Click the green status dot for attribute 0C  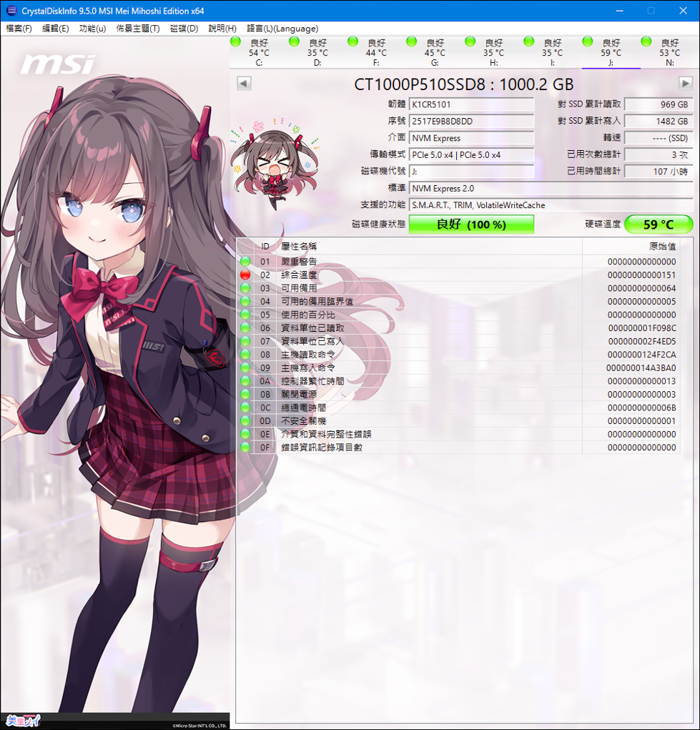[245, 408]
